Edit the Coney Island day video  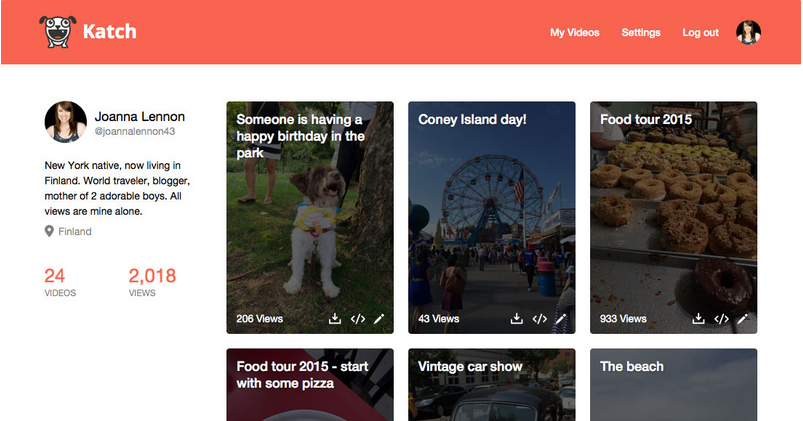tap(561, 319)
